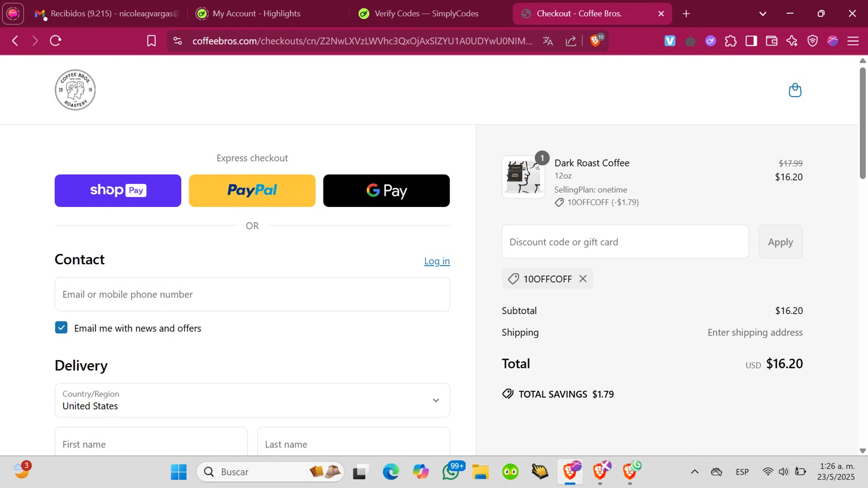The image size is (868, 488).
Task: Switch to the Gmail Recibidos tab
Action: click(x=107, y=13)
